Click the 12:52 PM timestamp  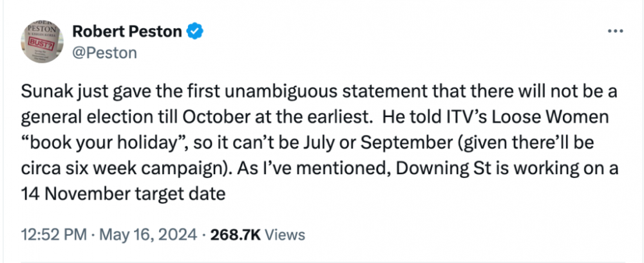[54, 235]
